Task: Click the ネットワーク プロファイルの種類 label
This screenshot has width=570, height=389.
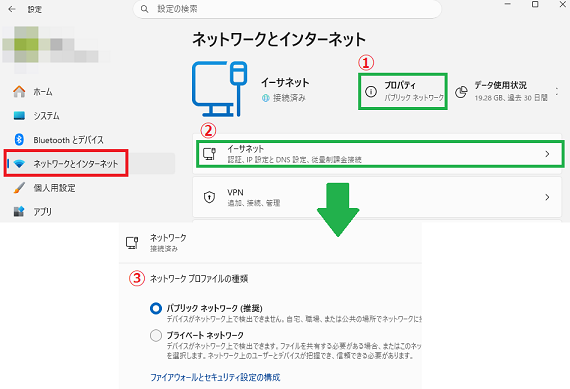Action: [x=199, y=279]
